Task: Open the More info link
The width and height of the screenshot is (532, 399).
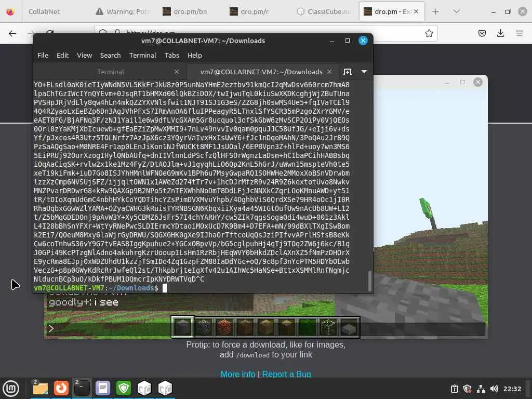Action: click(238, 374)
